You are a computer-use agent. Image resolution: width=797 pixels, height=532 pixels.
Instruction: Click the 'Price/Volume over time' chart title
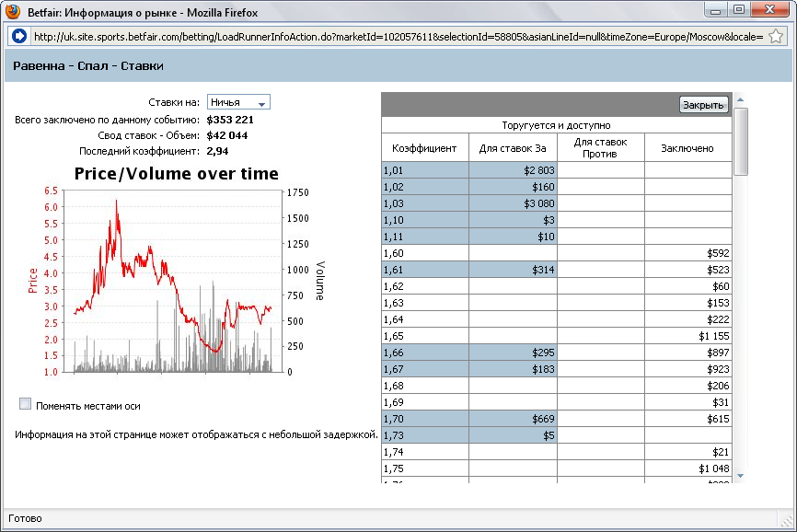click(x=177, y=173)
